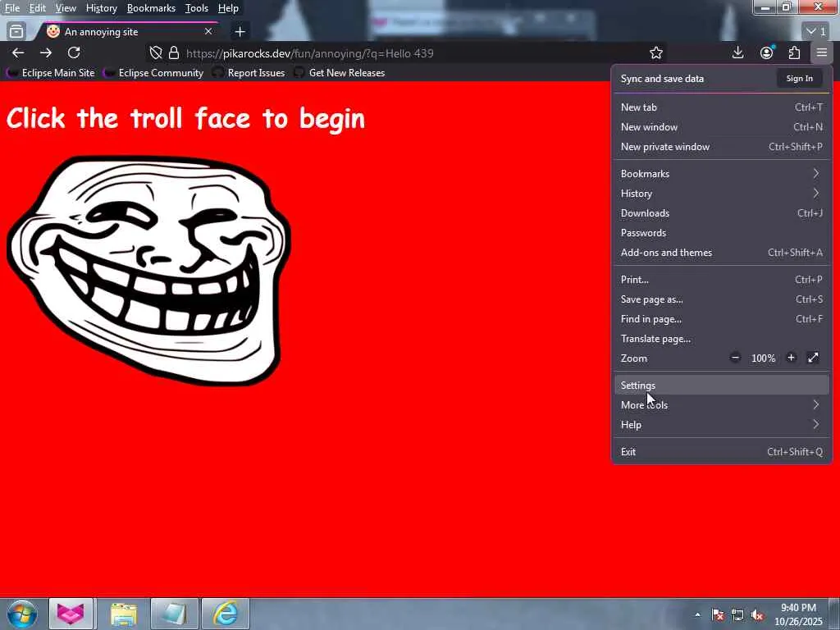Viewport: 840px width, 630px height.
Task: Open the File menu
Action: point(12,8)
